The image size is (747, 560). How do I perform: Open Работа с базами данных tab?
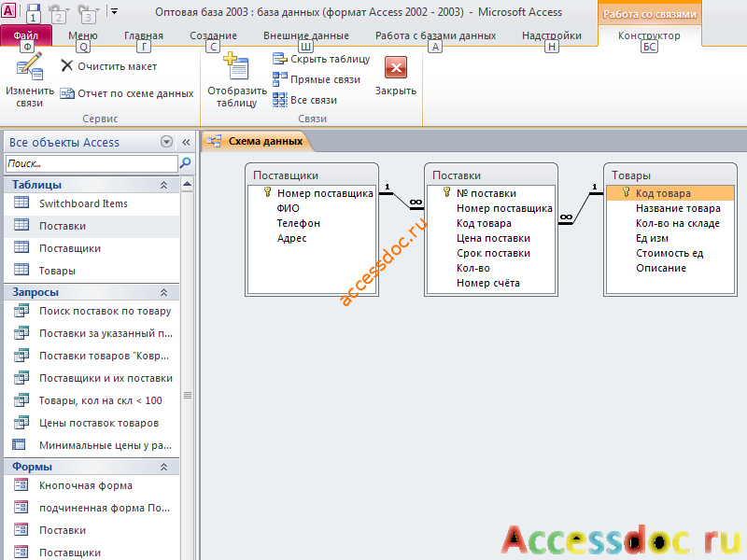(x=435, y=35)
